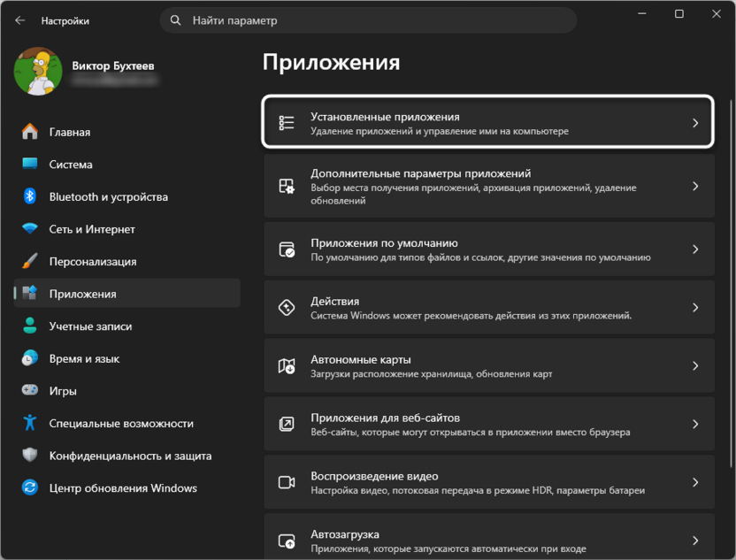Click the Установленные приложения title
Screen dimensions: 736x560
tap(385, 117)
